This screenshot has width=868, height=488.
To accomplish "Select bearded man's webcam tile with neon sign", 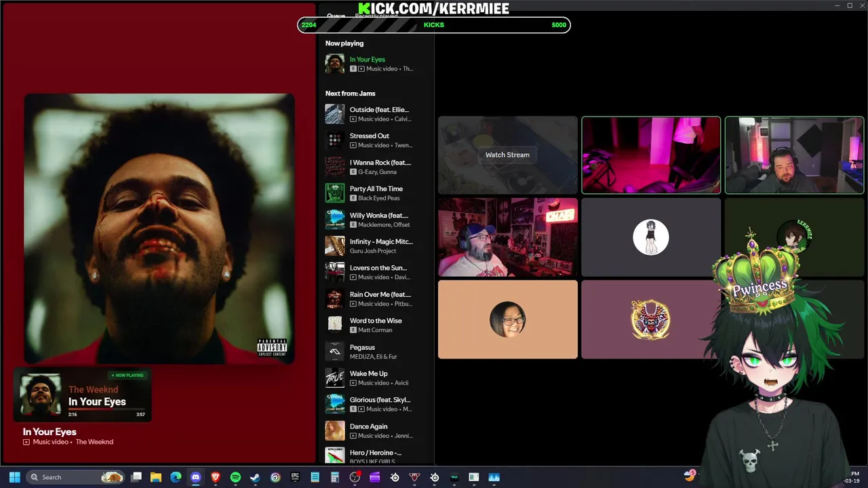I will [508, 237].
